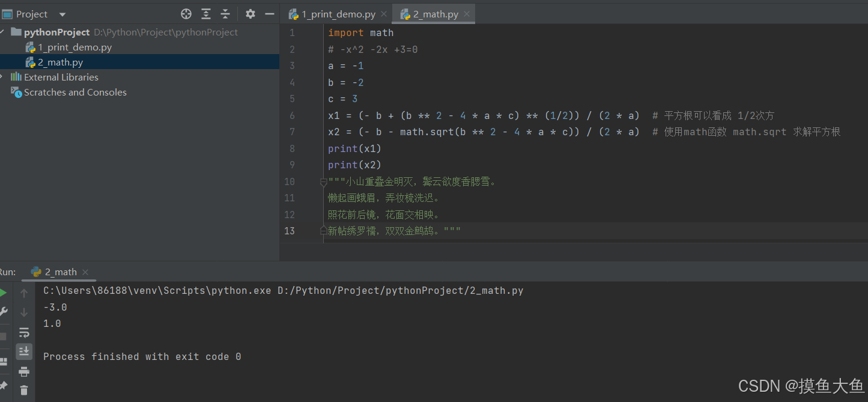Viewport: 868px width, 402px height.
Task: Collapse the pythonProject tree node
Action: [3, 32]
